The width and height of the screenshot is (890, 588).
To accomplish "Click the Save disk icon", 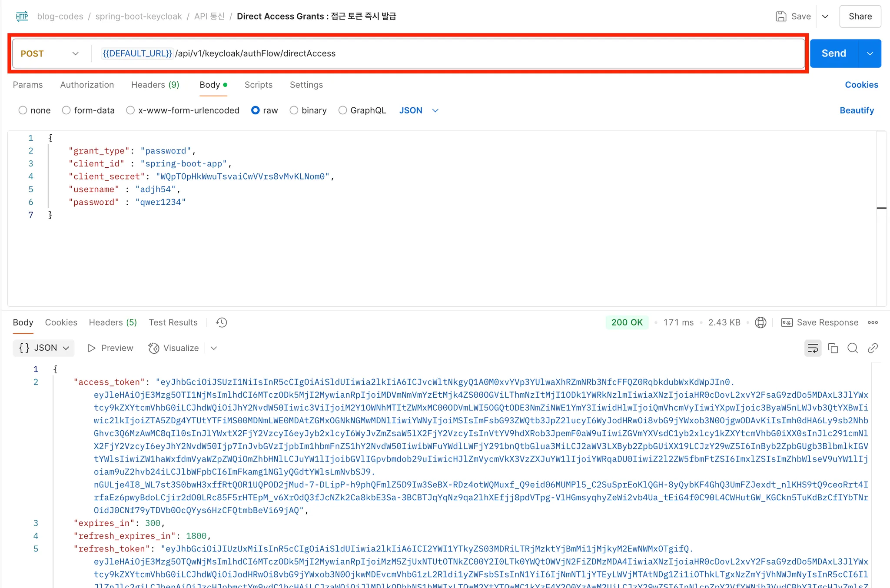I will tap(781, 17).
